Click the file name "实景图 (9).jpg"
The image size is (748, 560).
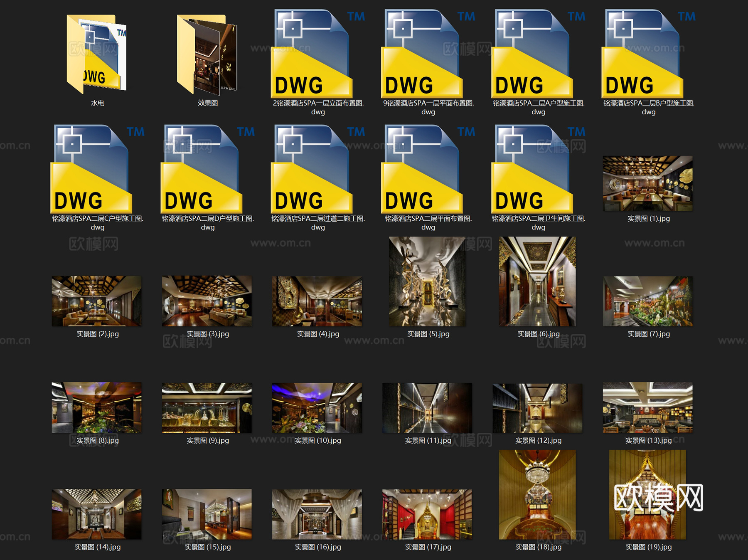208,441
